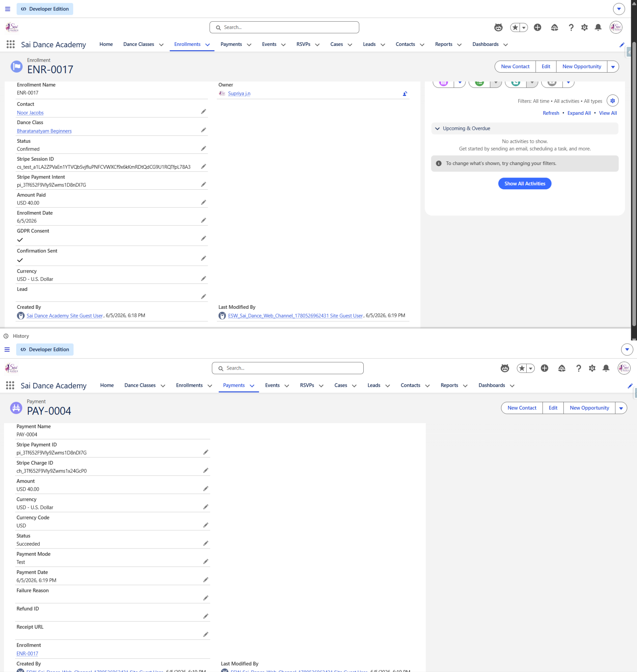Screen dimensions: 637x672
Task: Edit Payment Date pencil on PAY-0004
Action: click(x=206, y=580)
